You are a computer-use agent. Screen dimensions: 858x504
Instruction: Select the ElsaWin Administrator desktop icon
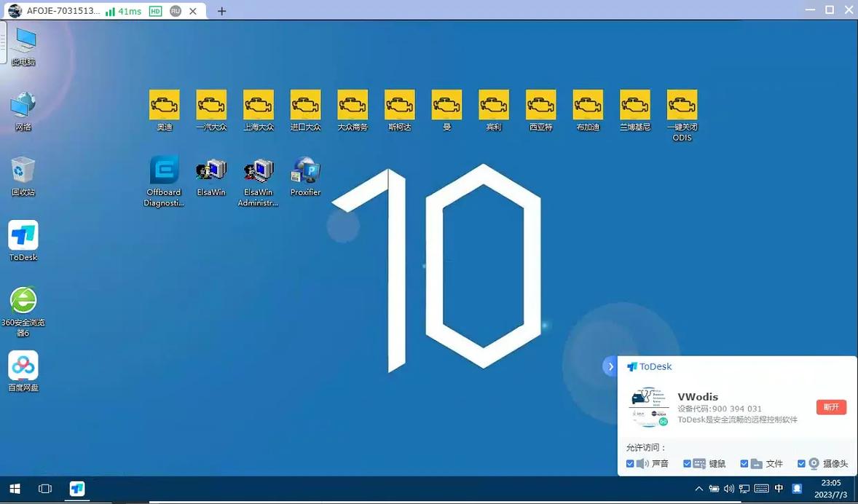pos(259,181)
